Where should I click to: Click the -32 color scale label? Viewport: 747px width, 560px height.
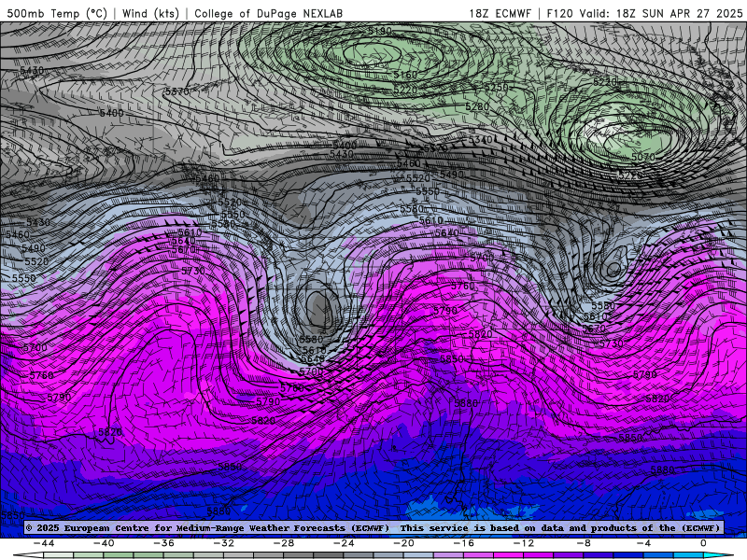[x=224, y=543]
